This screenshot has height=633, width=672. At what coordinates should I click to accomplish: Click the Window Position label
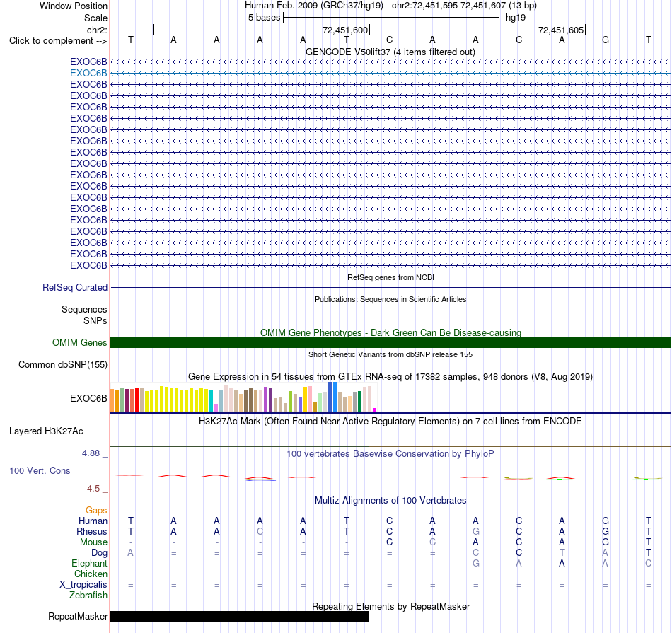(x=74, y=6)
